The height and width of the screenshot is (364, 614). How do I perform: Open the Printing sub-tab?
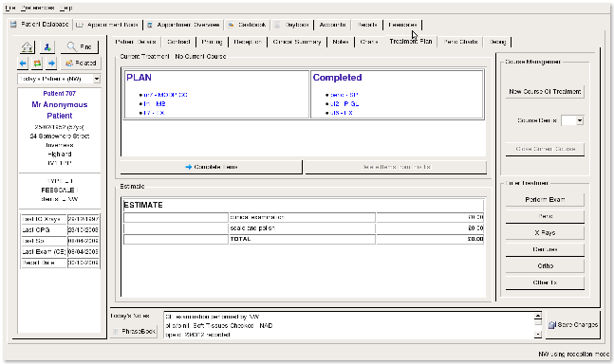[x=212, y=42]
